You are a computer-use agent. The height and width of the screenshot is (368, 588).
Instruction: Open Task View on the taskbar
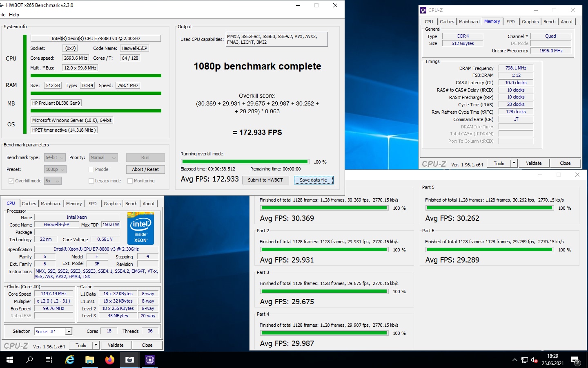(49, 360)
